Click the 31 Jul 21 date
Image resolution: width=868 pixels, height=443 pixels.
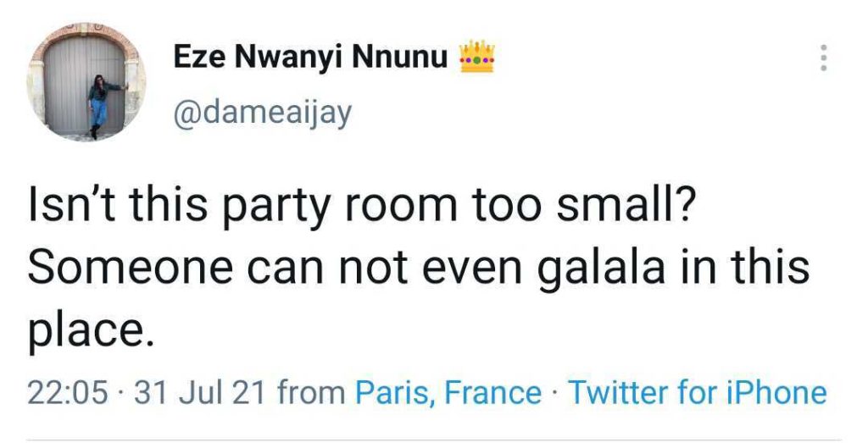pyautogui.click(x=196, y=393)
